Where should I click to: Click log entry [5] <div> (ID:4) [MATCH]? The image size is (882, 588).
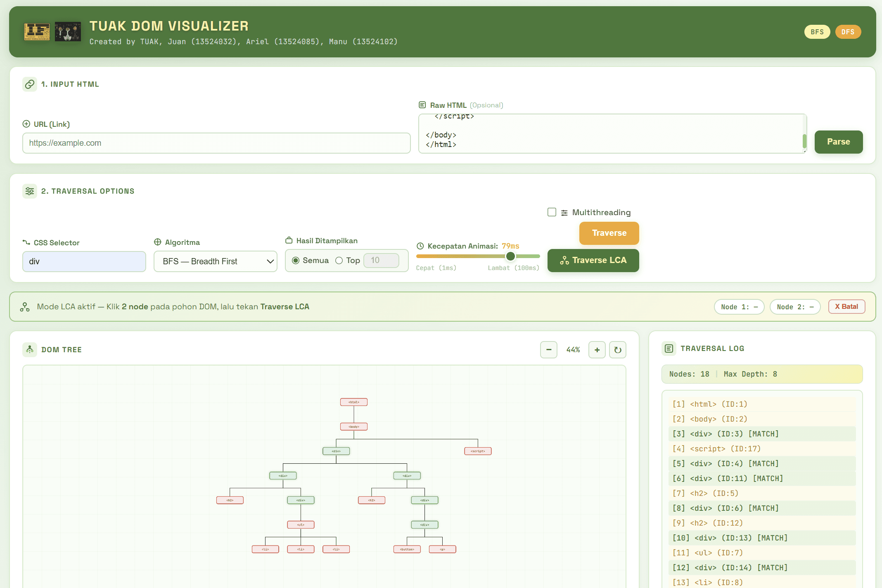point(762,464)
